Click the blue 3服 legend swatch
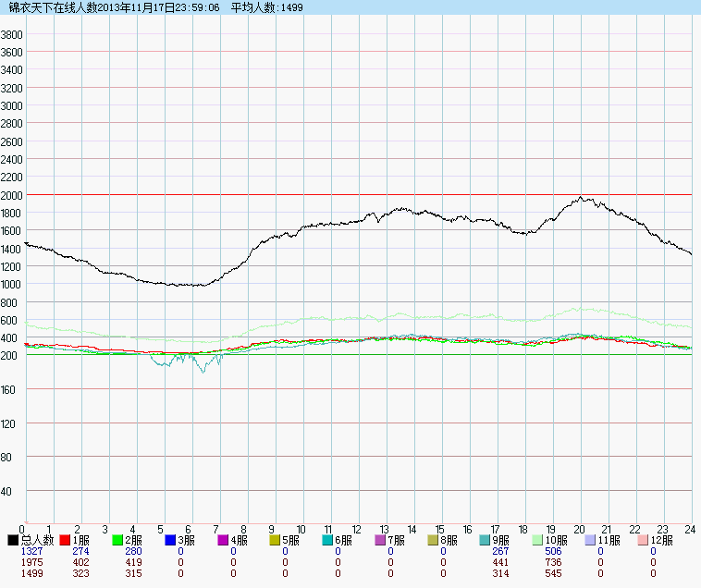The height and width of the screenshot is (588, 701). coord(171,540)
